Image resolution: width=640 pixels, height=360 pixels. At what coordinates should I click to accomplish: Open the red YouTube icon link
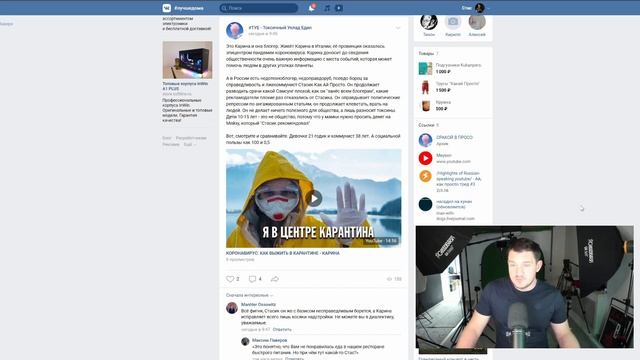[x=425, y=158]
